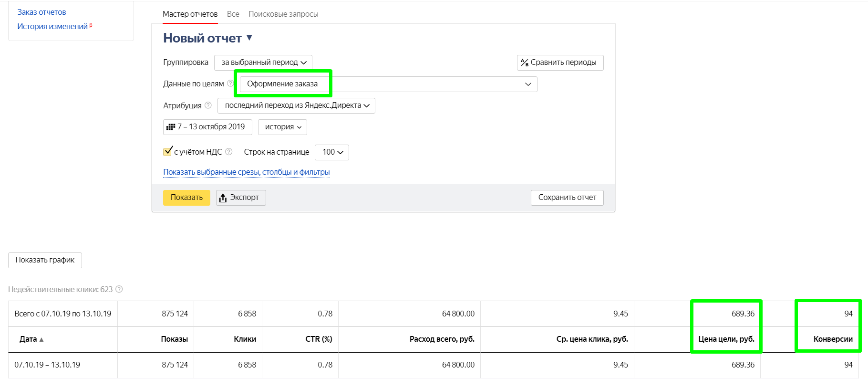Click the 'Всего с 07.10.19 по 13.10.19' totals cell
Image resolution: width=868 pixels, height=388 pixels.
[62, 314]
